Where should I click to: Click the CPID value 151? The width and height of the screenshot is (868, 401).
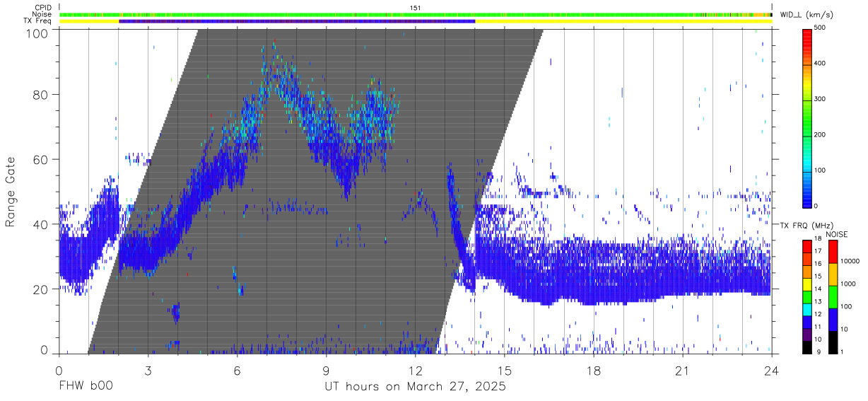pyautogui.click(x=416, y=8)
